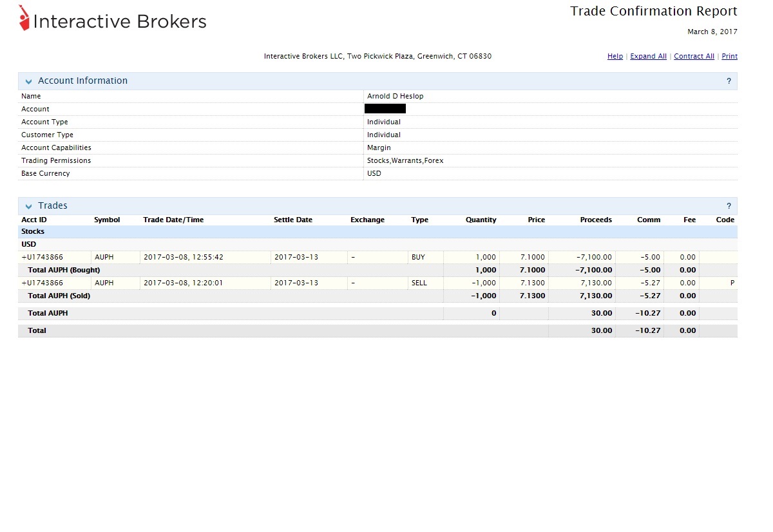Select the name Arnold D Heslop
Image resolution: width=773 pixels, height=532 pixels.
point(396,96)
